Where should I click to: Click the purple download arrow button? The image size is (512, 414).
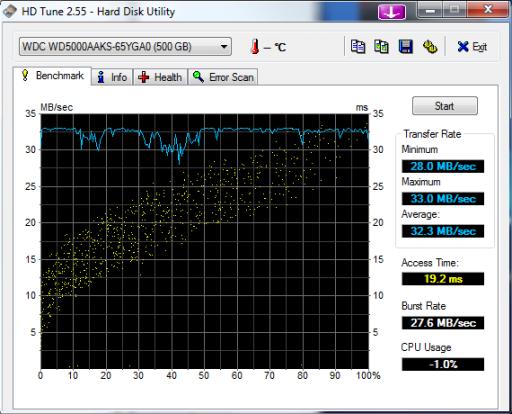point(392,12)
